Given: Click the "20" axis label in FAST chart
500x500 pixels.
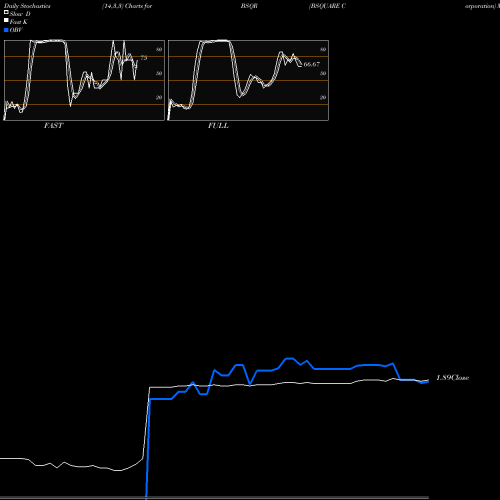Looking at the screenshot, I should 159,98.
